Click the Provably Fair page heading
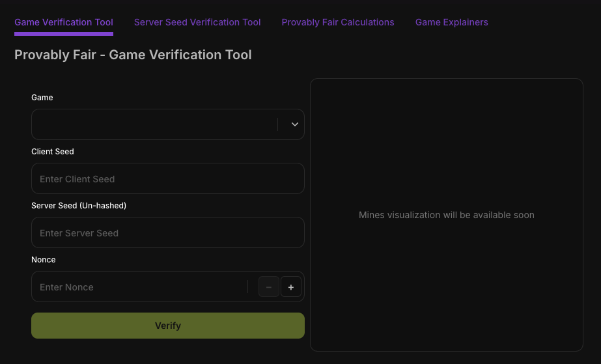Viewport: 601px width, 364px height. (x=133, y=55)
